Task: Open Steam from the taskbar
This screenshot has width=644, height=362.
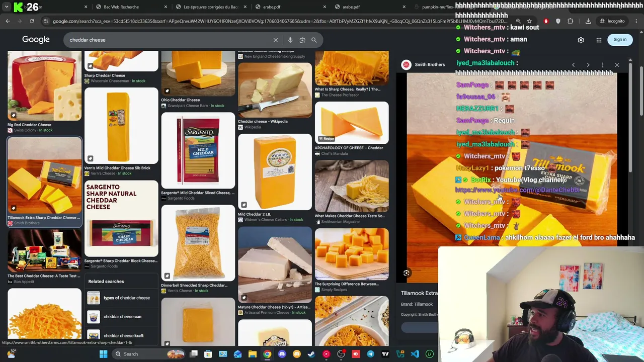Action: (x=311, y=354)
